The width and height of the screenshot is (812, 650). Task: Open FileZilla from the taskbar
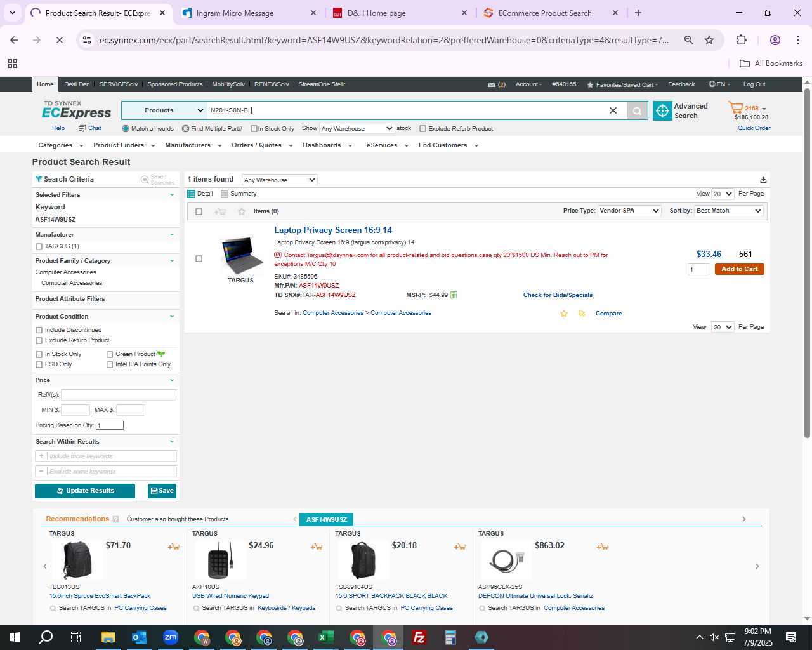point(419,637)
